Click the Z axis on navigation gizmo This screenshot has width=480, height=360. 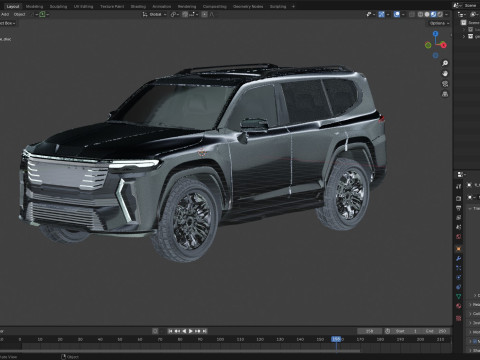[x=435, y=34]
